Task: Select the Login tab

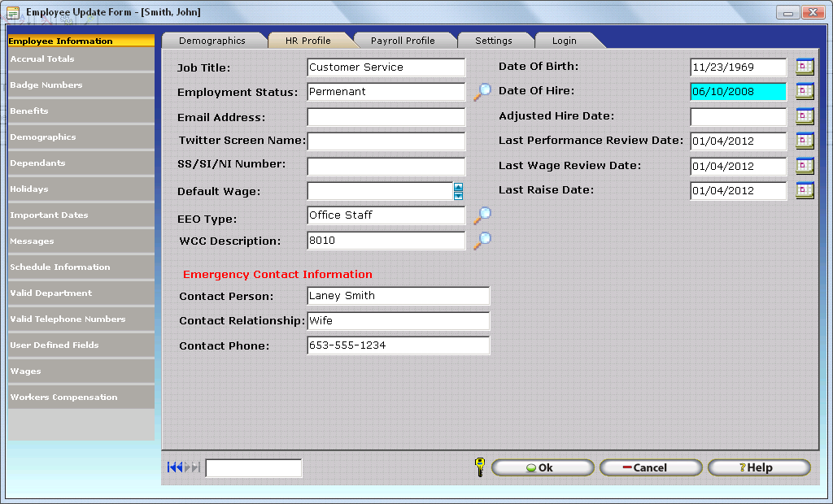Action: [564, 41]
